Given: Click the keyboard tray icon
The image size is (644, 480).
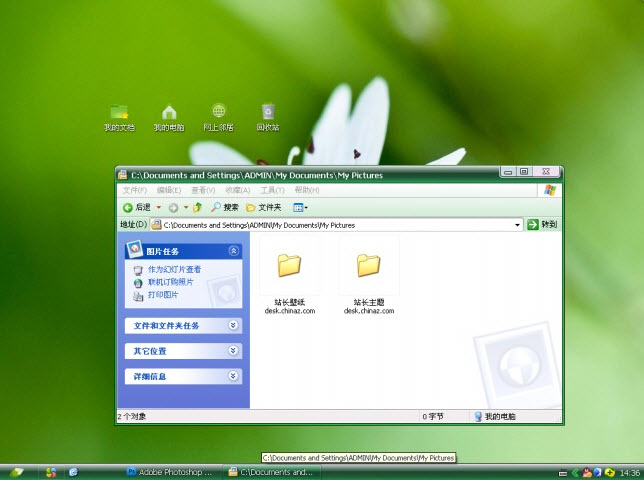Looking at the screenshot, I should pyautogui.click(x=563, y=473).
